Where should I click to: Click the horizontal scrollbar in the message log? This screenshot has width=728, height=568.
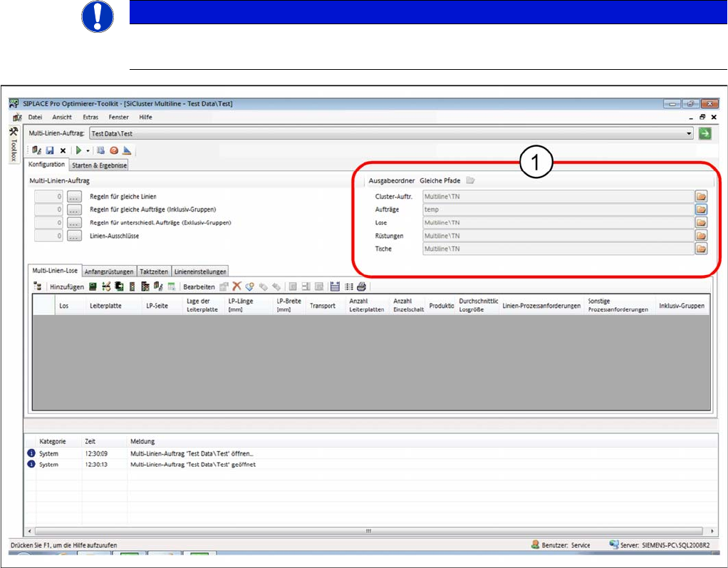pos(369,531)
